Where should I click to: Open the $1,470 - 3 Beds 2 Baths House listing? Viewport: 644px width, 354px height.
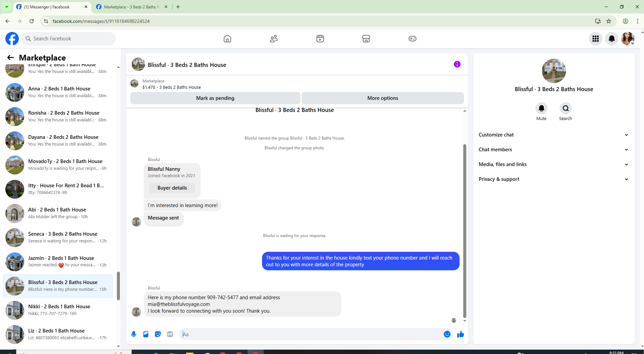[x=172, y=87]
